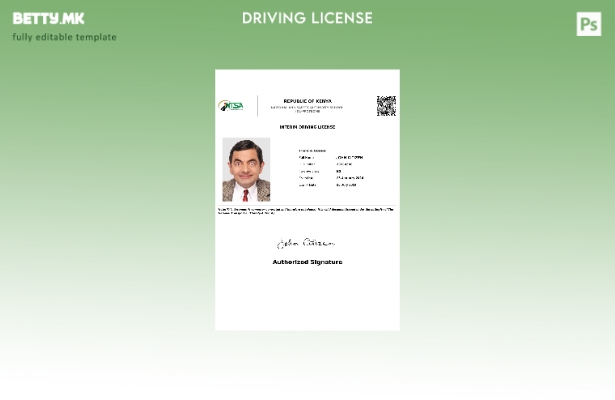The height and width of the screenshot is (400, 615).
Task: Select the INTERIM DRIVING LICENSE heading
Action: [x=307, y=127]
